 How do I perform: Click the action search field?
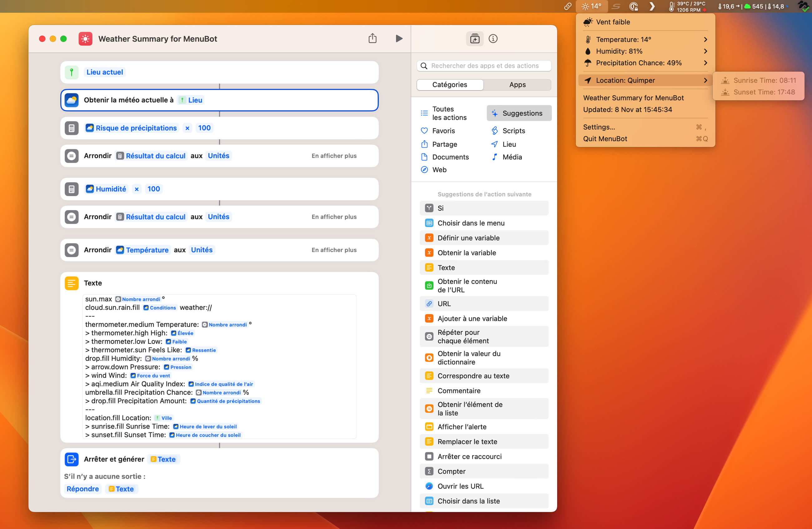(484, 66)
